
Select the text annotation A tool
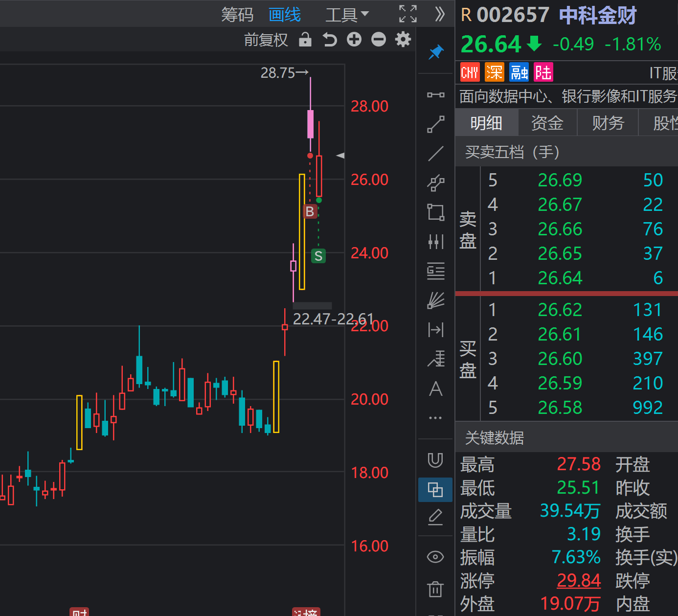click(x=435, y=389)
